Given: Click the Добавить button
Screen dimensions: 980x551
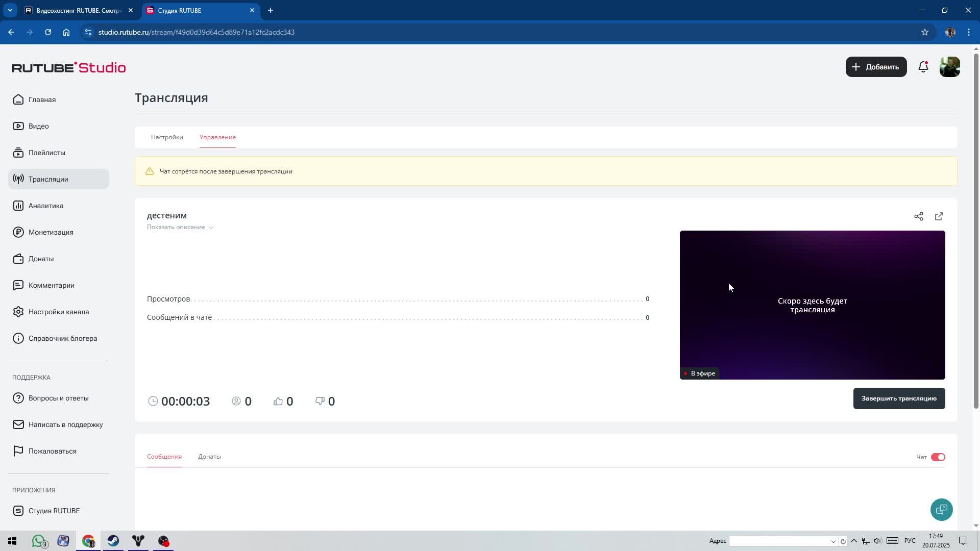Looking at the screenshot, I should click(x=876, y=67).
